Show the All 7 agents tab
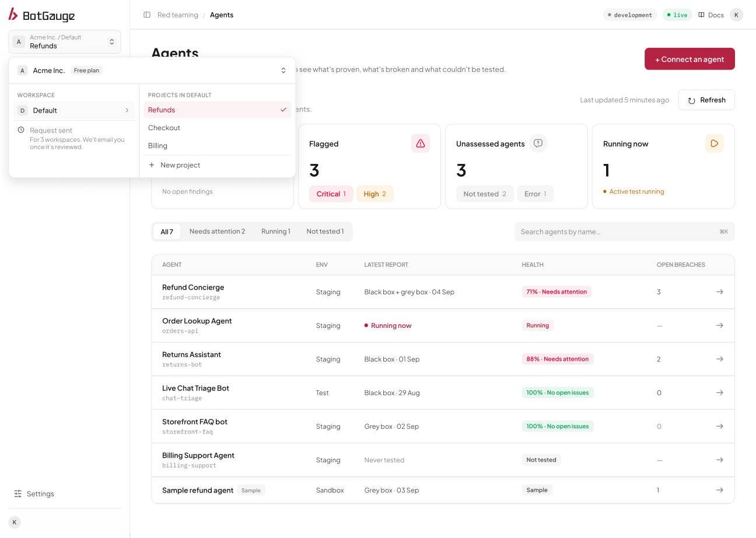The width and height of the screenshot is (756, 538). pyautogui.click(x=167, y=232)
